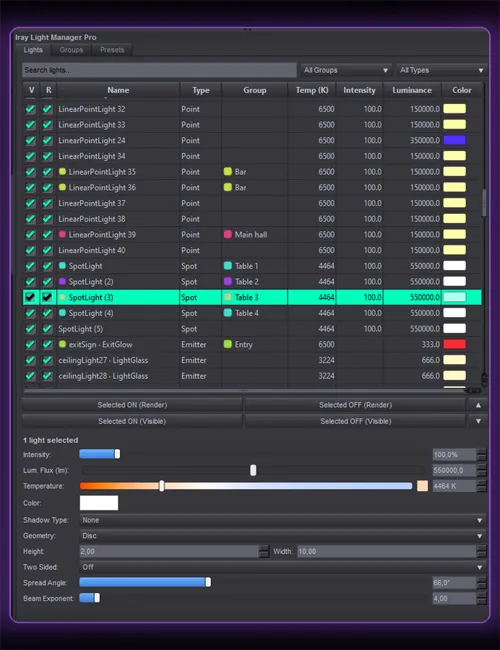Viewport: 500px width, 650px height.
Task: Open the Geometry dropdown set to Disc
Action: point(282,536)
